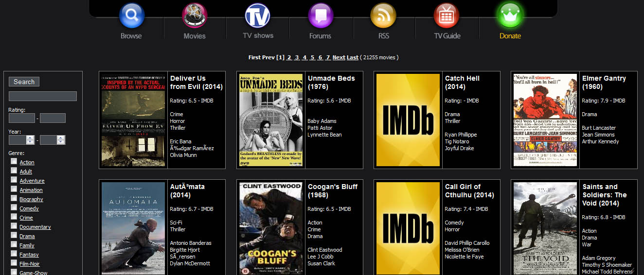This screenshot has height=275, width=644.
Task: Open Browse navigation label
Action: click(131, 36)
